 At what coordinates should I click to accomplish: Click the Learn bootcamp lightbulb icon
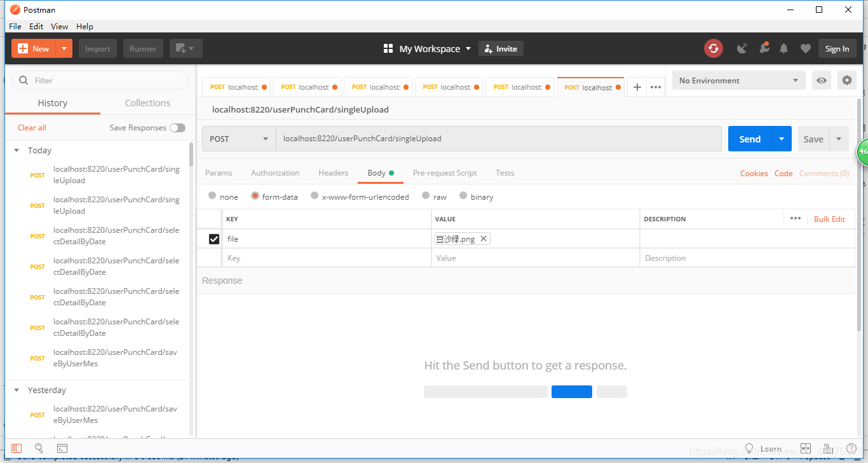pos(749,448)
